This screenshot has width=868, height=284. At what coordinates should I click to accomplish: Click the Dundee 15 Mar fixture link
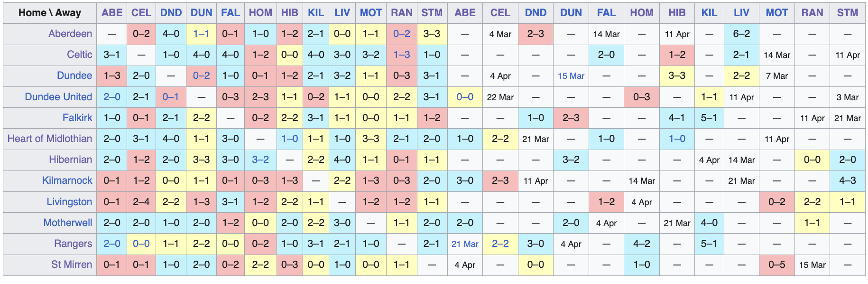[x=571, y=76]
